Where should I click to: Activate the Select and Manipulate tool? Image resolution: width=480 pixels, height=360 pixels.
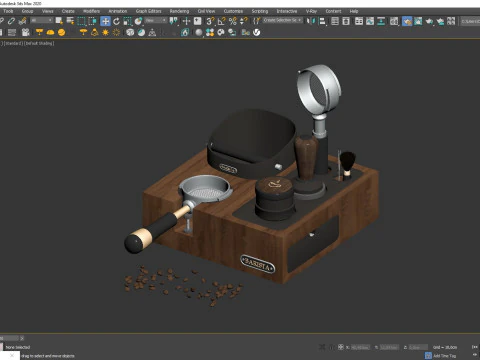coord(186,21)
